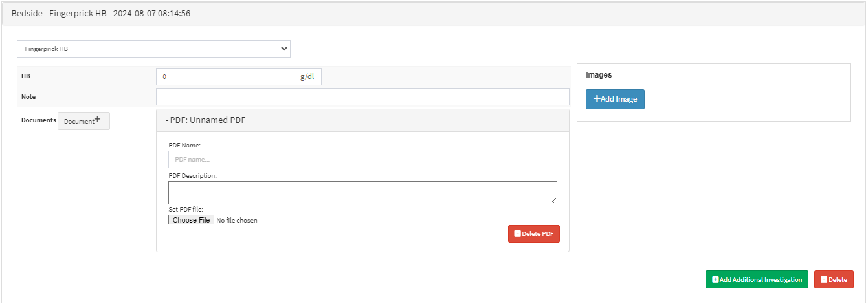Click the plus icon on Add Image

(597, 99)
